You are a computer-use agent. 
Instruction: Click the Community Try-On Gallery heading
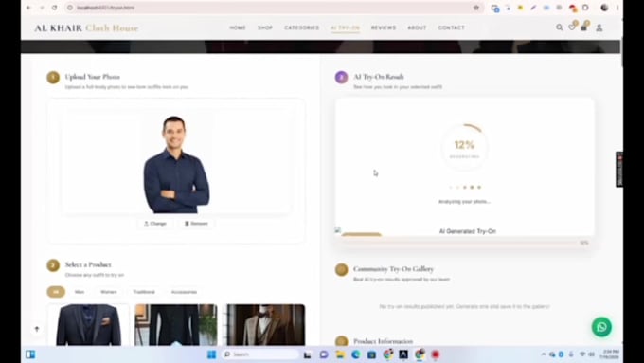point(393,269)
